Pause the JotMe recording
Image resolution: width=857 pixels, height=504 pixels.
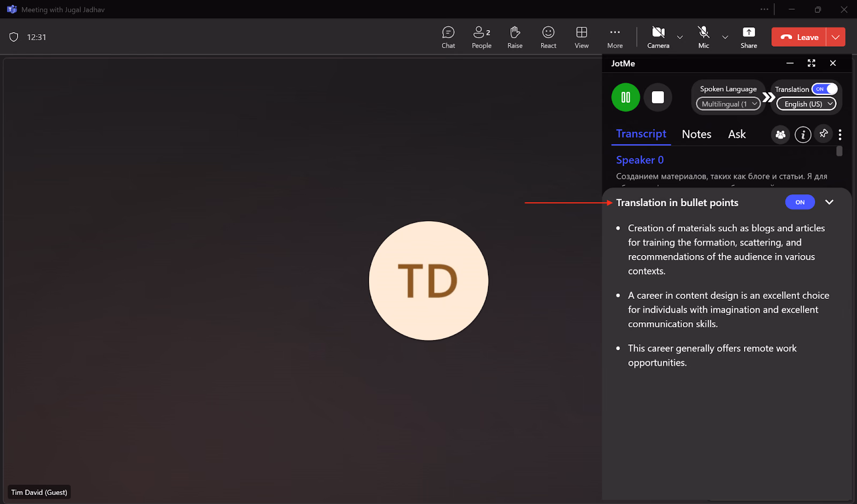[626, 97]
